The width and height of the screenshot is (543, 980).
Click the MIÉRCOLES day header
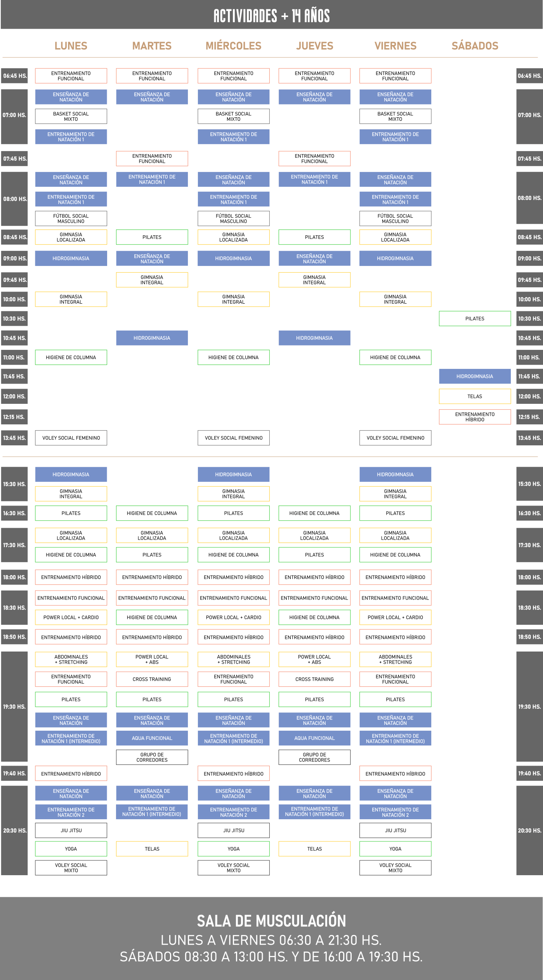click(233, 46)
